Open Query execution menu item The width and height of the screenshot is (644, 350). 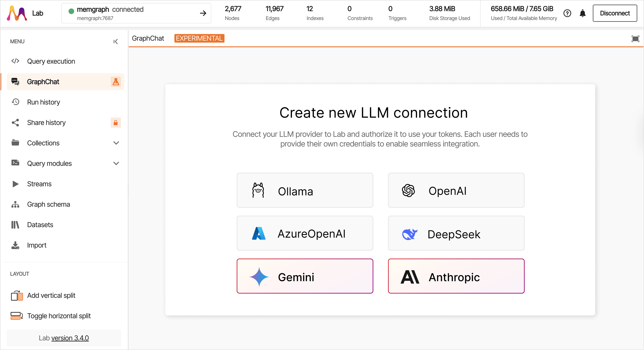click(x=65, y=61)
